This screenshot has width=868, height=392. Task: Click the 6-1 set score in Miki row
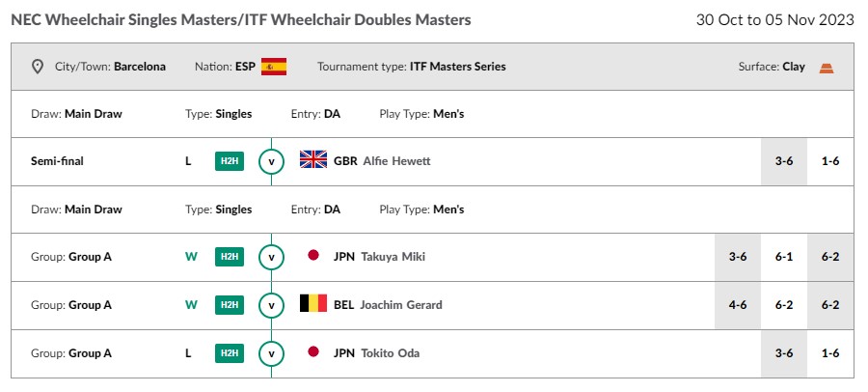point(784,257)
